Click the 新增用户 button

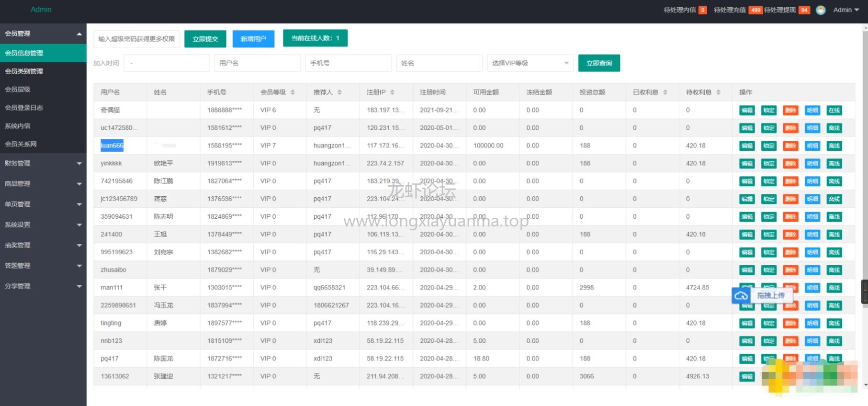253,39
